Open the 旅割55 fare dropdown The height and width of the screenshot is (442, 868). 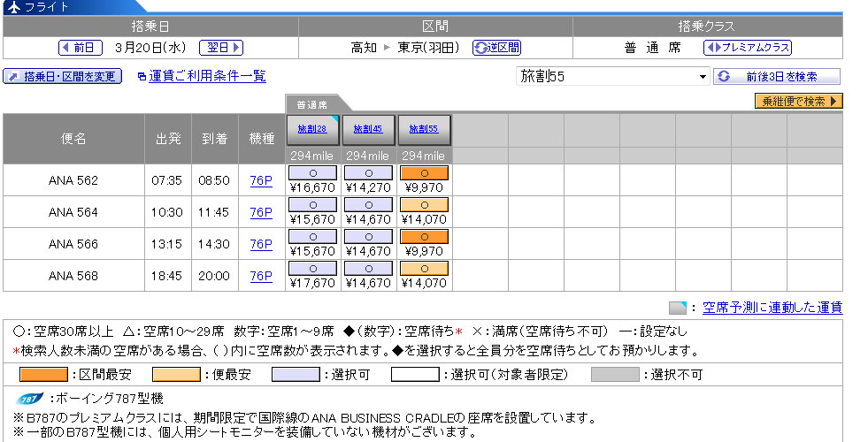[x=613, y=76]
